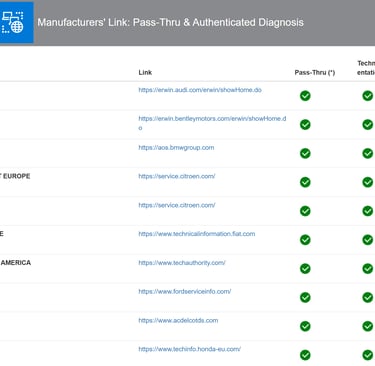Open the erwin.bentleymotors.com link
This screenshot has height=366, width=375.
pos(212,123)
